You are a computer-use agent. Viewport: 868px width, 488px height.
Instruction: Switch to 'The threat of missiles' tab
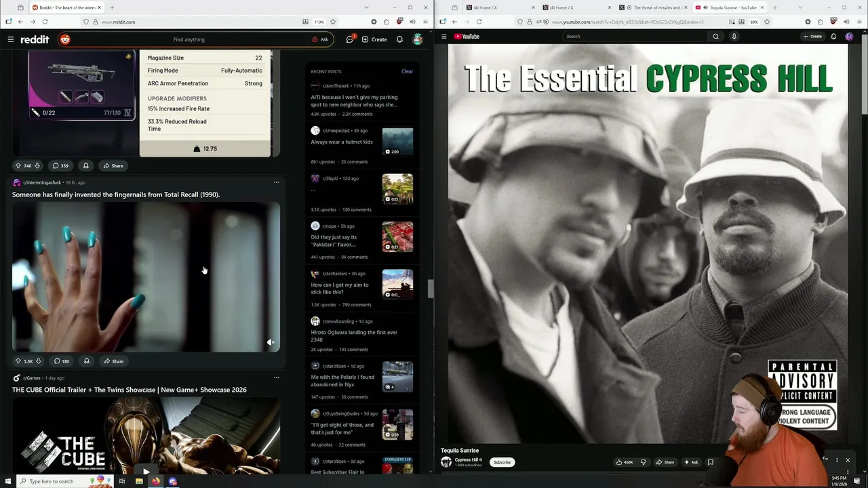point(652,7)
